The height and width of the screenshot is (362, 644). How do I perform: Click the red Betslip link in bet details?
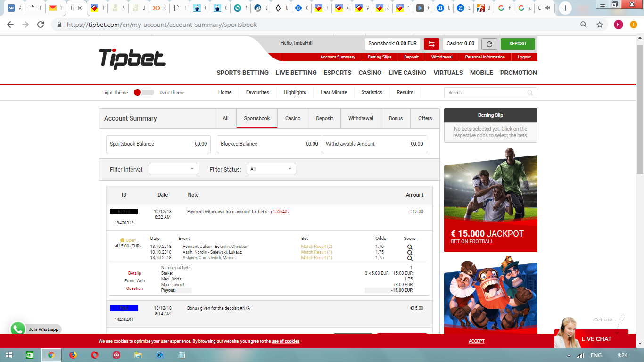click(134, 273)
